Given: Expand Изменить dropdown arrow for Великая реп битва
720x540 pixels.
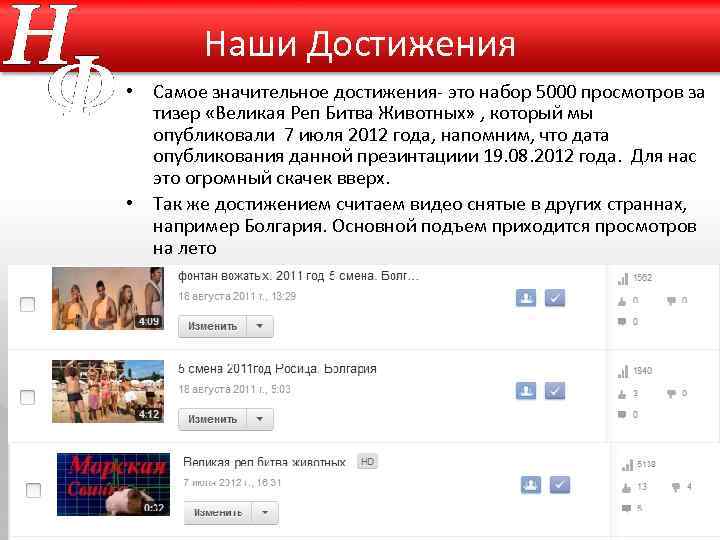Looking at the screenshot, I should click(x=265, y=512).
